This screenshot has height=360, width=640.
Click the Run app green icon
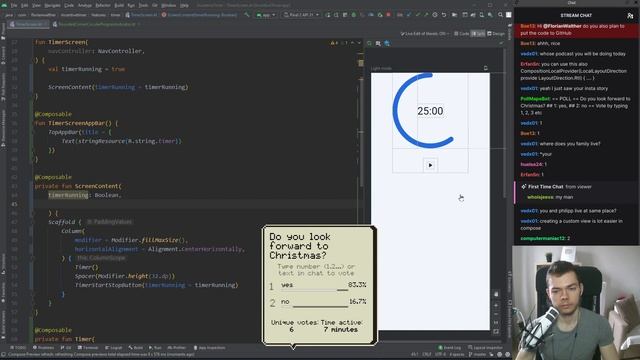pyautogui.click(x=328, y=15)
